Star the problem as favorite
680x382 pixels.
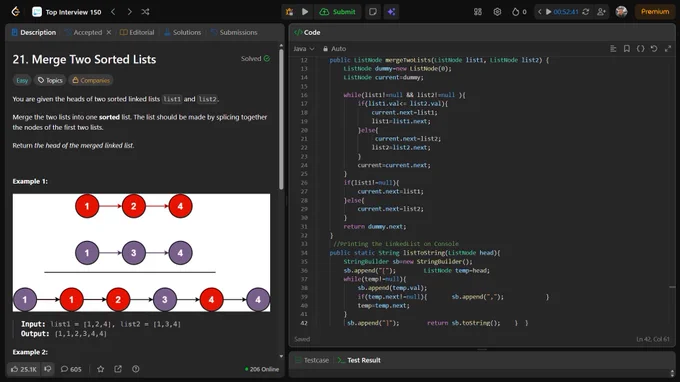click(101, 369)
